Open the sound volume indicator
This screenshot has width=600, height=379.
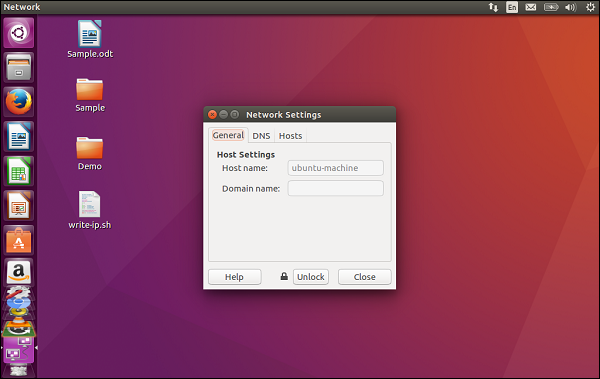click(571, 7)
